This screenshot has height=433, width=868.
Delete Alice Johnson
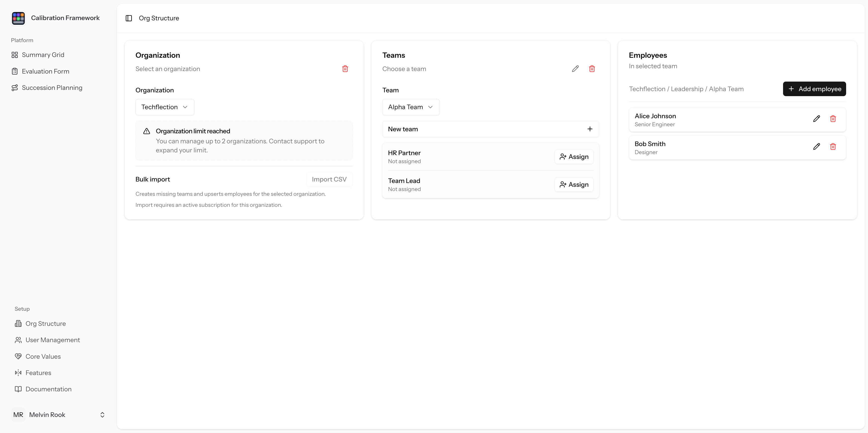[x=833, y=119]
